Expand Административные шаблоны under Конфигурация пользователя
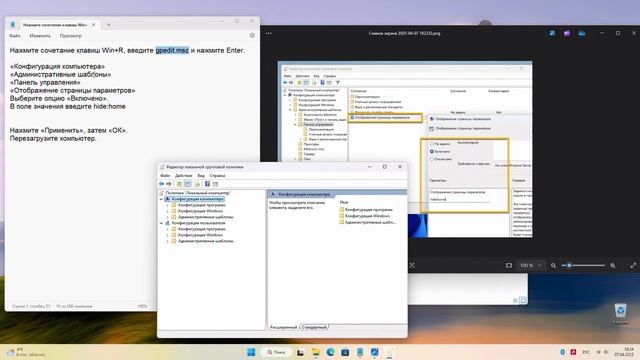 (x=167, y=241)
